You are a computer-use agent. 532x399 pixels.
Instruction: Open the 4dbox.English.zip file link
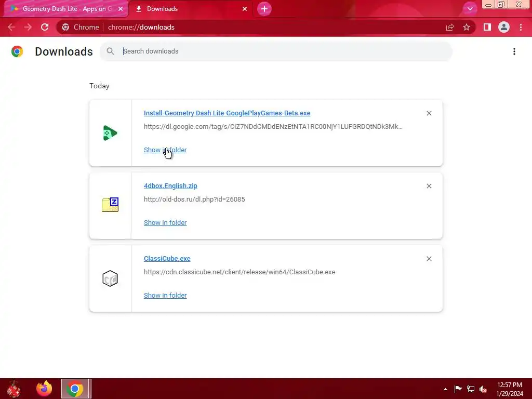[x=170, y=185]
